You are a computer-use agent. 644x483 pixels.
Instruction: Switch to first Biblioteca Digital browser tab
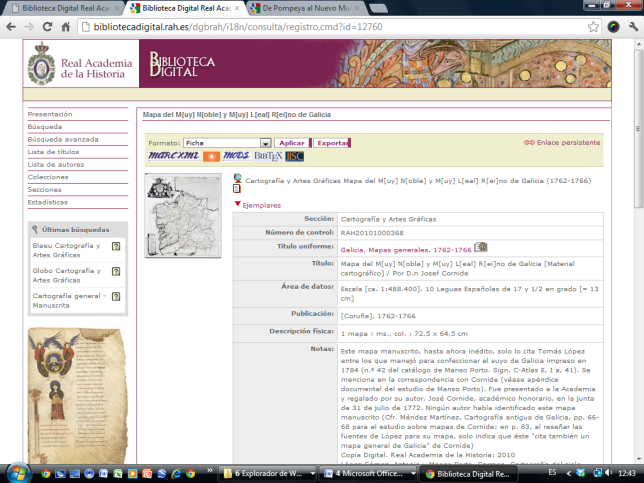click(66, 8)
